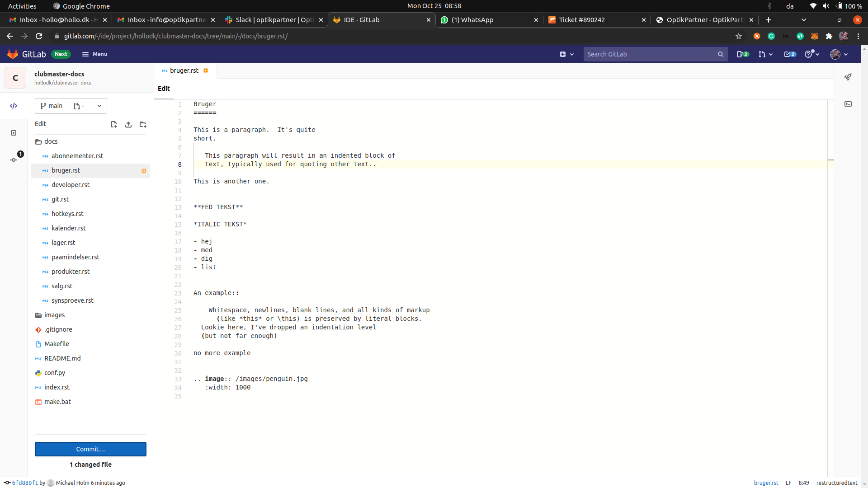The image size is (868, 488).
Task: Click the New directory icon
Action: pyautogui.click(x=143, y=125)
